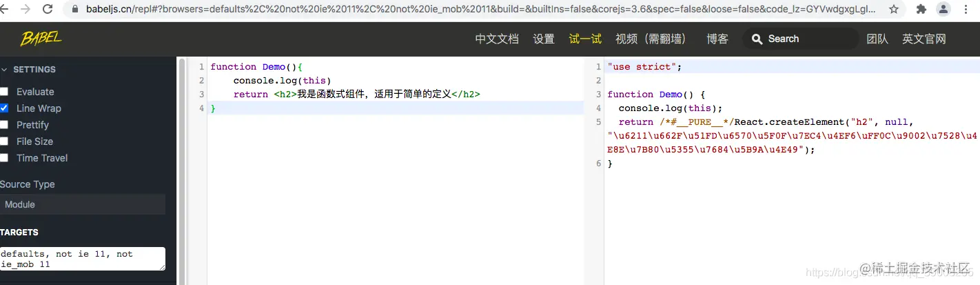The width and height of the screenshot is (980, 285).
Task: Open the Source Type Module dropdown
Action: point(83,204)
